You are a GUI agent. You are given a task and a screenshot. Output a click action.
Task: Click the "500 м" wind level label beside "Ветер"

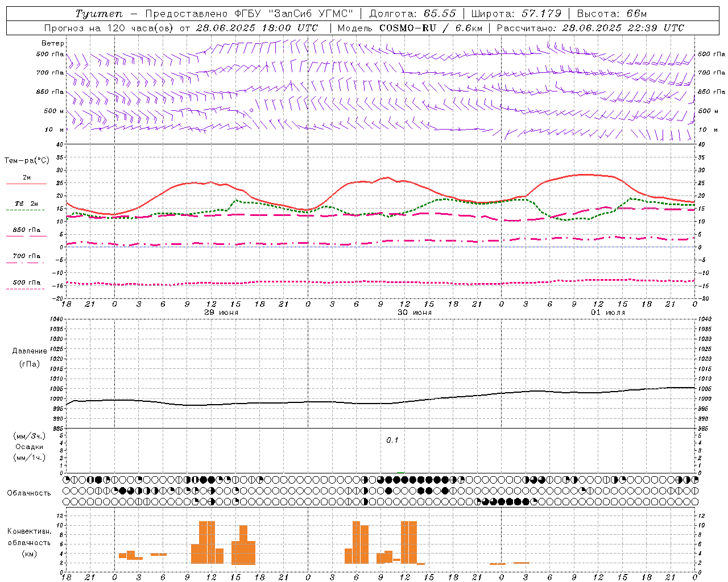point(54,111)
